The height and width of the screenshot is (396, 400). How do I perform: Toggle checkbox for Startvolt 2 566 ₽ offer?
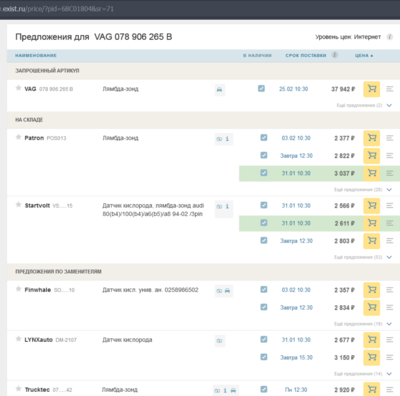(264, 205)
